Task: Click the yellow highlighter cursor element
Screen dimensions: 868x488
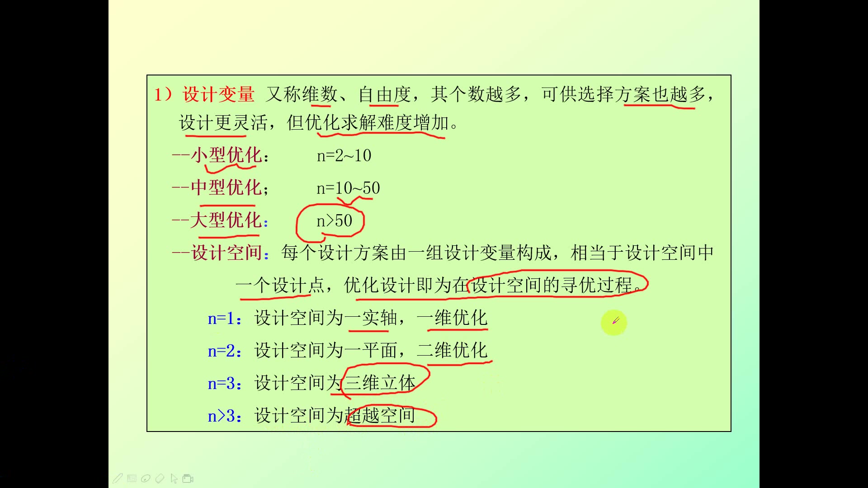Action: pyautogui.click(x=613, y=322)
